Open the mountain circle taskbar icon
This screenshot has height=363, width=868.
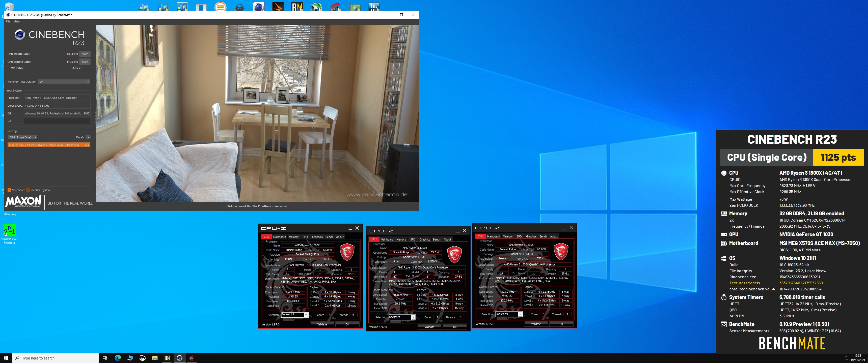point(143,358)
